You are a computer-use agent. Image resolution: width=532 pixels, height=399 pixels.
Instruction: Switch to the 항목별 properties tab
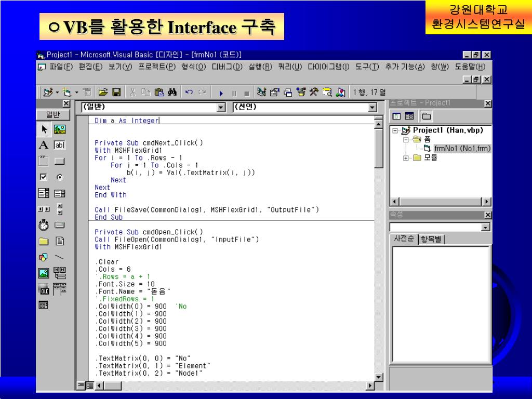pyautogui.click(x=431, y=239)
